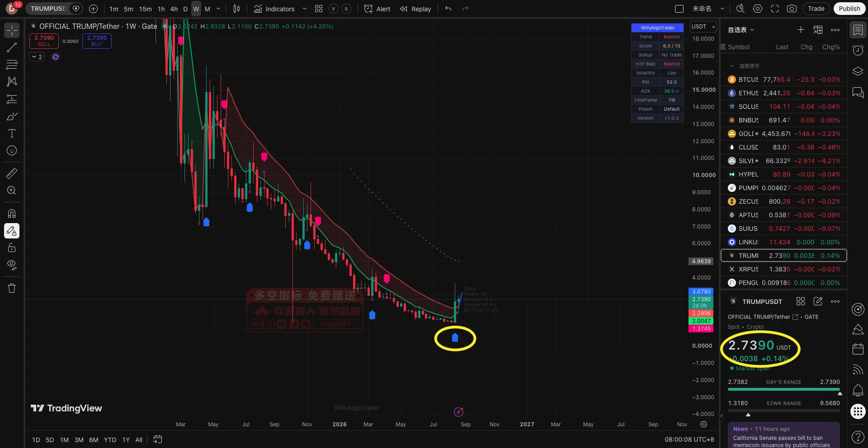Open symbol search for TRUMPUSD
868x448 pixels.
tap(48, 9)
